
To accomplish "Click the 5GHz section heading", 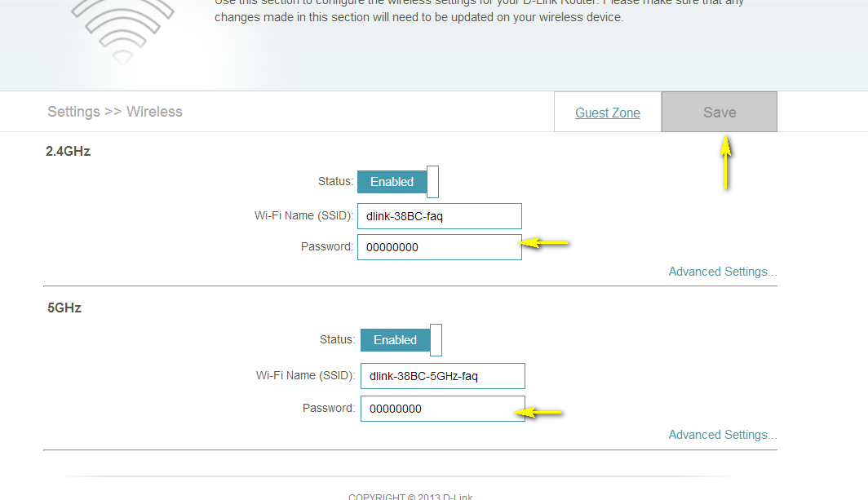I will coord(64,308).
